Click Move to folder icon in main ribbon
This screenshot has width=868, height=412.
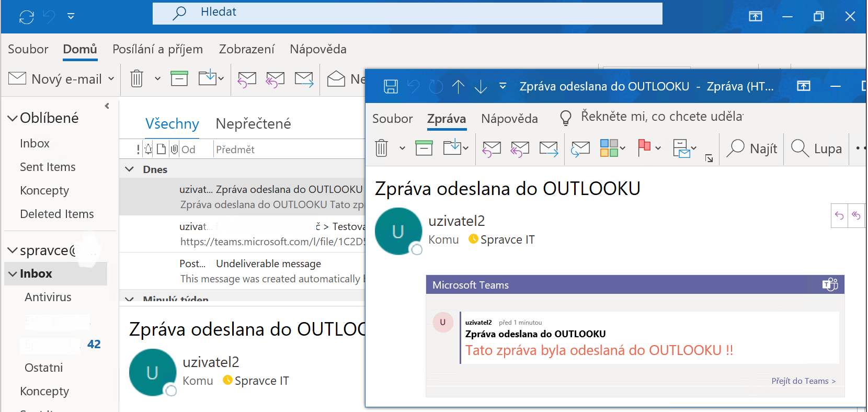click(208, 78)
